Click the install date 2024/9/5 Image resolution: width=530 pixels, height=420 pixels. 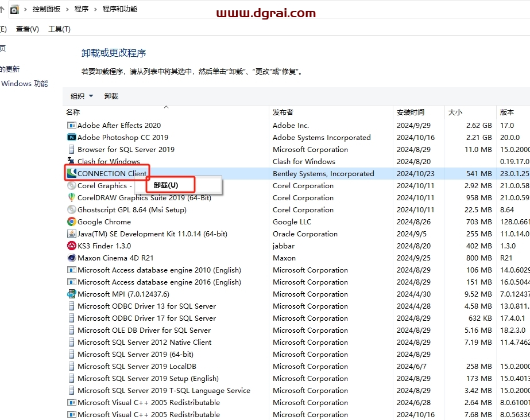[x=412, y=234]
